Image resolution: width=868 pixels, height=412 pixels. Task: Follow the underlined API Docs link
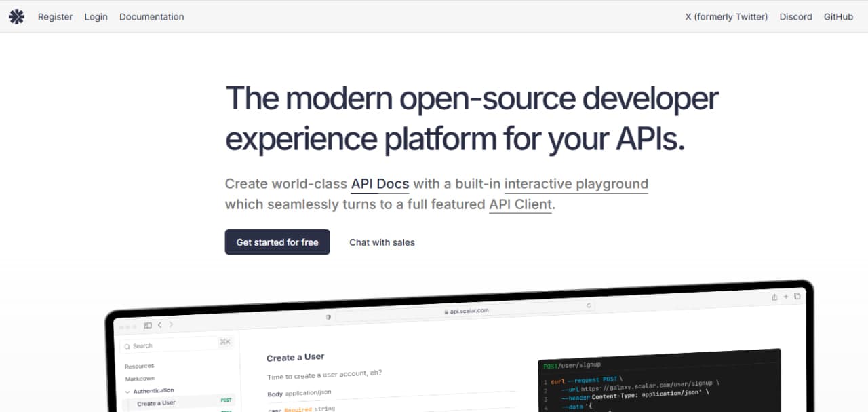[380, 184]
